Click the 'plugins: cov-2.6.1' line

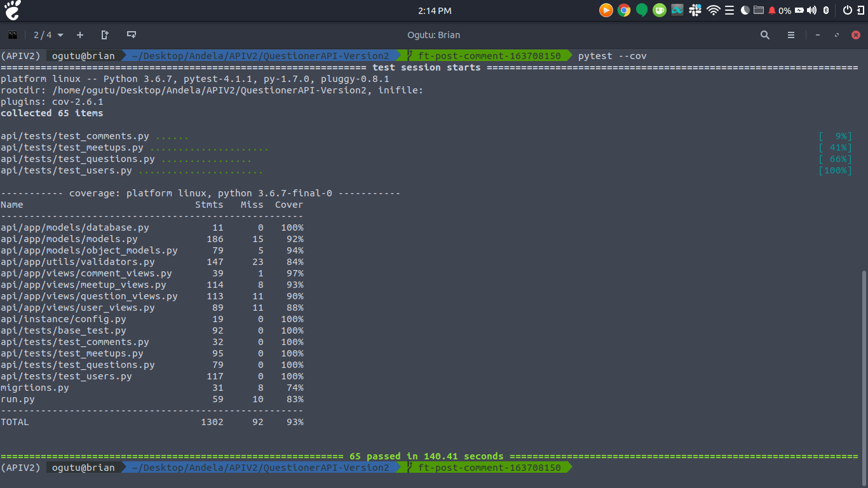(51, 102)
